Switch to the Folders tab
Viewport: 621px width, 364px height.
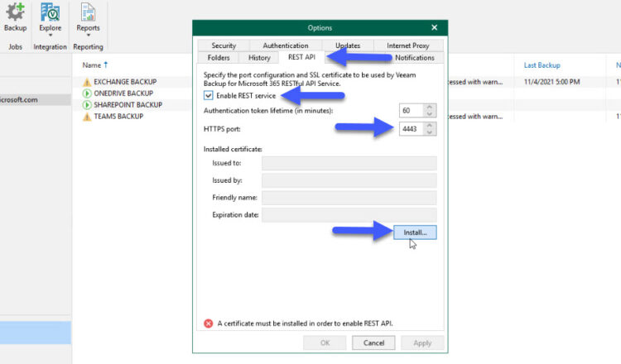click(x=219, y=58)
